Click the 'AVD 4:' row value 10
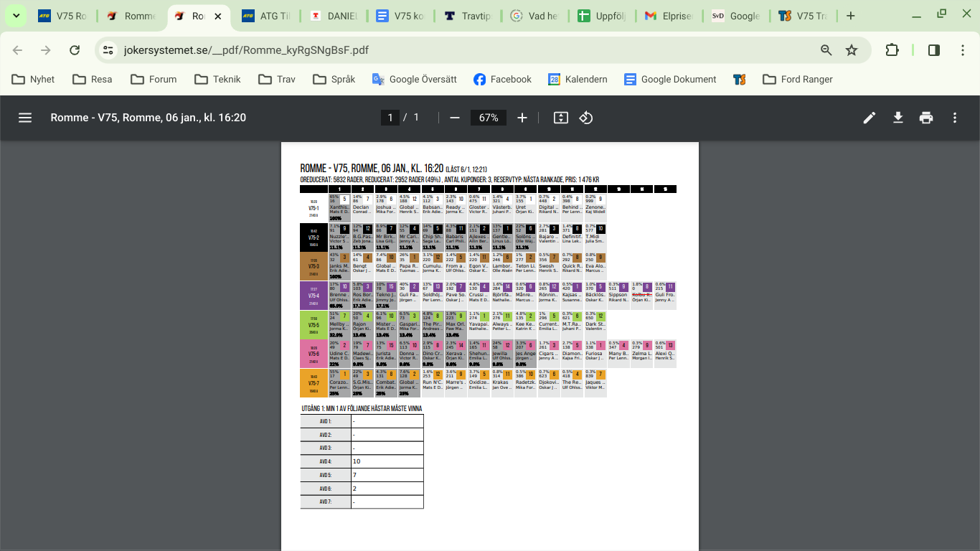Screen dimensions: 980x551 coord(387,461)
